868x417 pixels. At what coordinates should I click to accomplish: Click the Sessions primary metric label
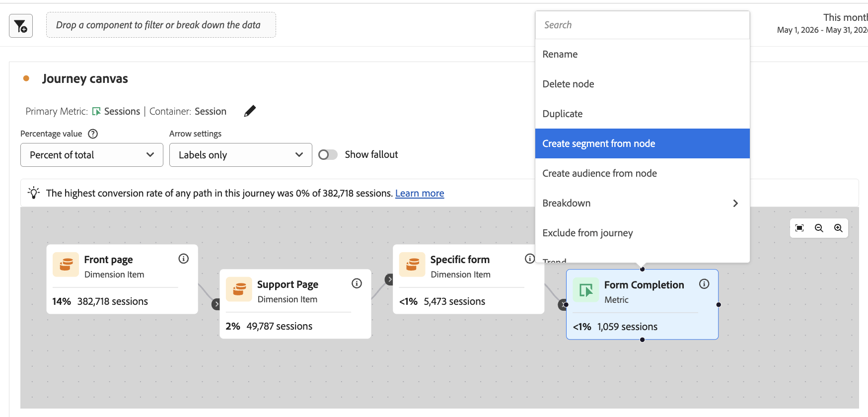click(122, 112)
